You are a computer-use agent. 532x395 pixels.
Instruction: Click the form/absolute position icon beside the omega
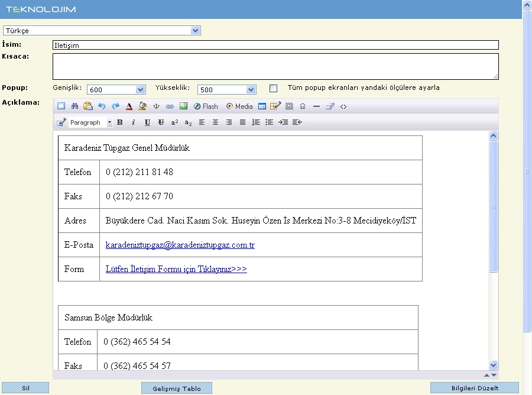pyautogui.click(x=289, y=106)
